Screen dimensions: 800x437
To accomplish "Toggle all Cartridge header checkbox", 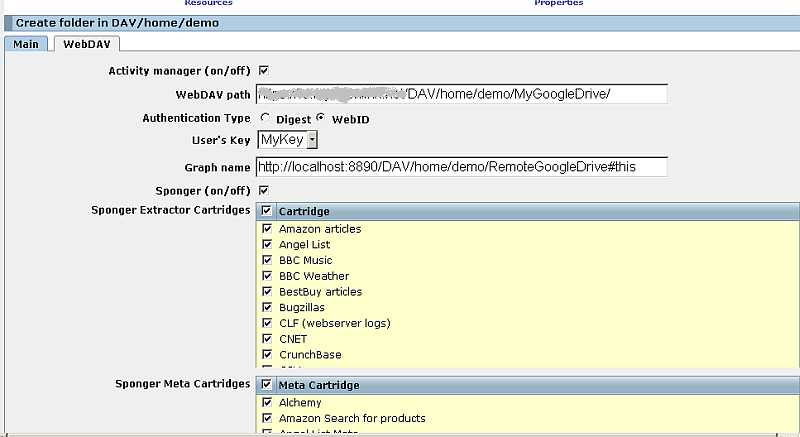I will pos(266,212).
